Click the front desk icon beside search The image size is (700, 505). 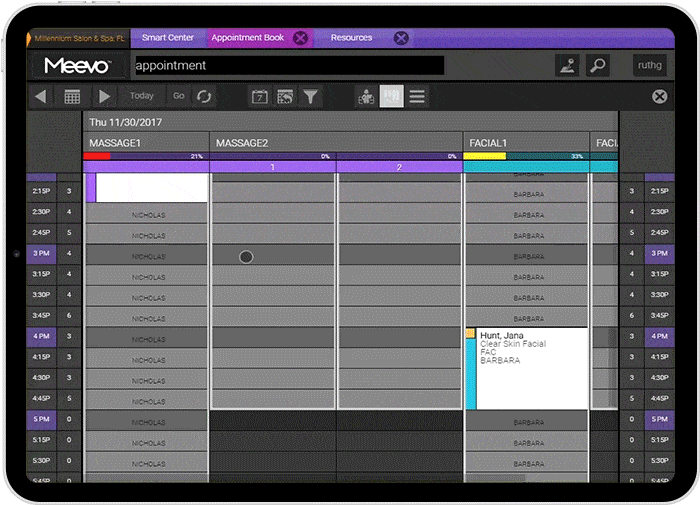[567, 65]
